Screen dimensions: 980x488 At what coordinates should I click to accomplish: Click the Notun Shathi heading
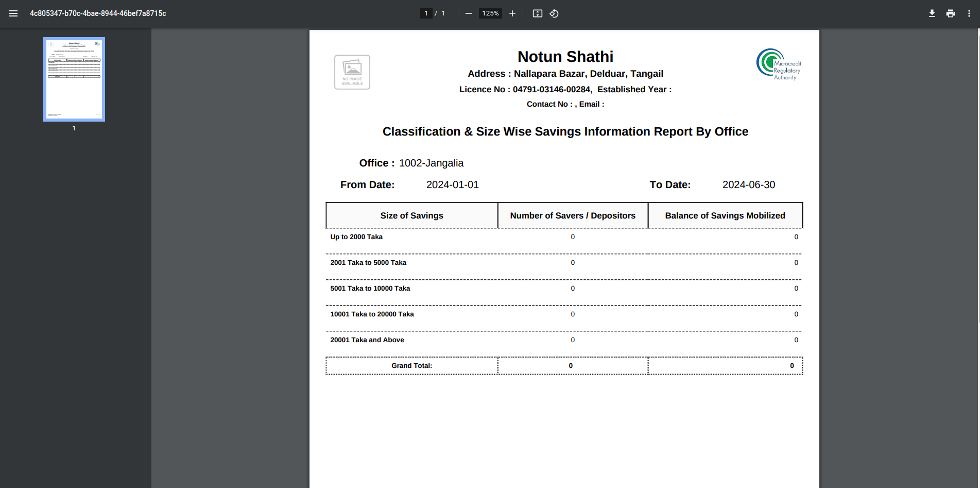coord(565,57)
